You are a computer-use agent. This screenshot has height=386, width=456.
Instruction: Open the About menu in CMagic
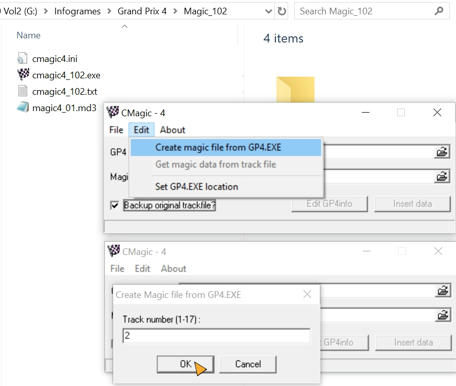[x=172, y=130]
